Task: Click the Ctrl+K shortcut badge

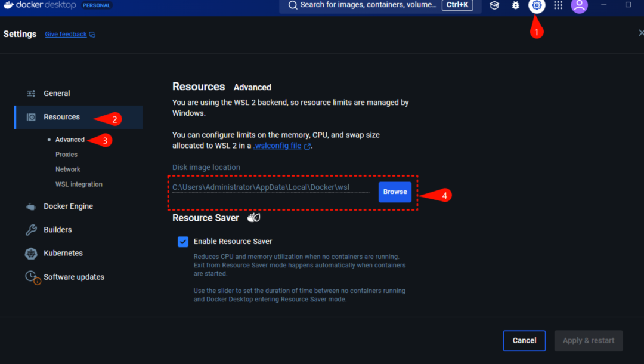Action: (457, 5)
